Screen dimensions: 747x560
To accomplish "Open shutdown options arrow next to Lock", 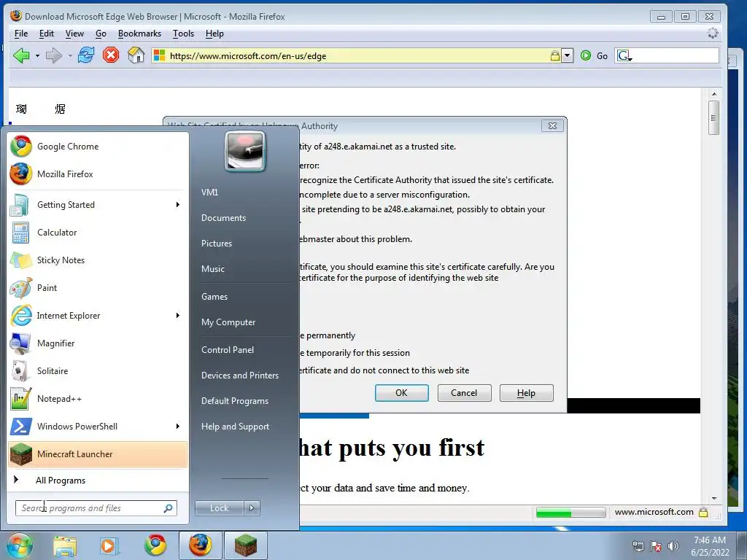I will click(252, 508).
